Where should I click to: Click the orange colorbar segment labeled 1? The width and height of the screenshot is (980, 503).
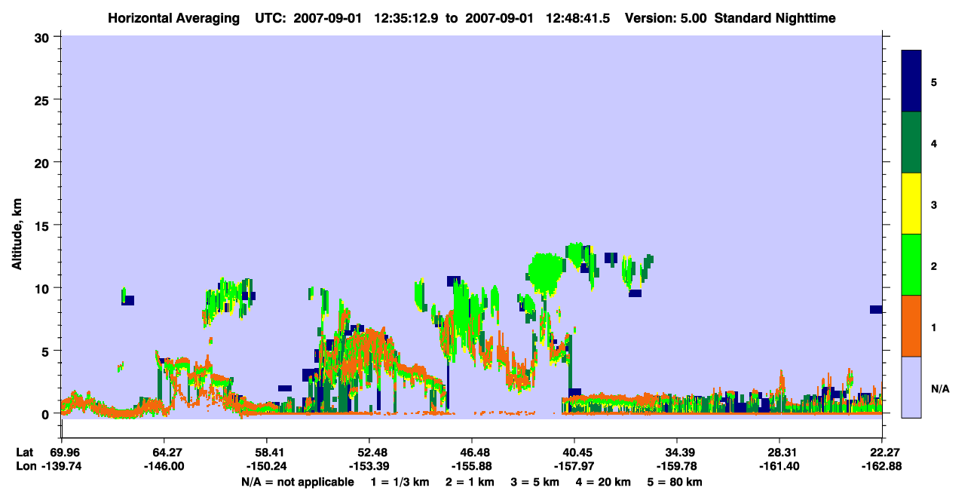click(x=911, y=326)
